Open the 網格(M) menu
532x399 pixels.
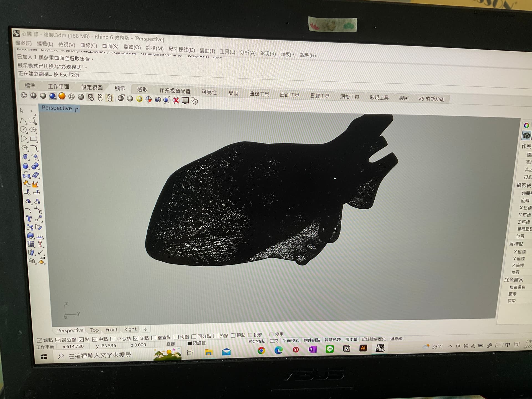coord(155,48)
